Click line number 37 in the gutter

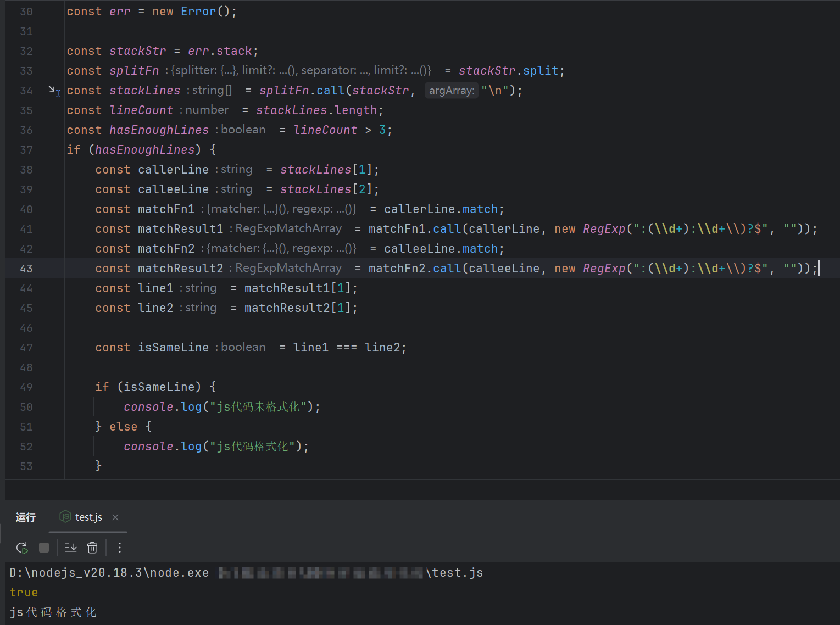[26, 150]
